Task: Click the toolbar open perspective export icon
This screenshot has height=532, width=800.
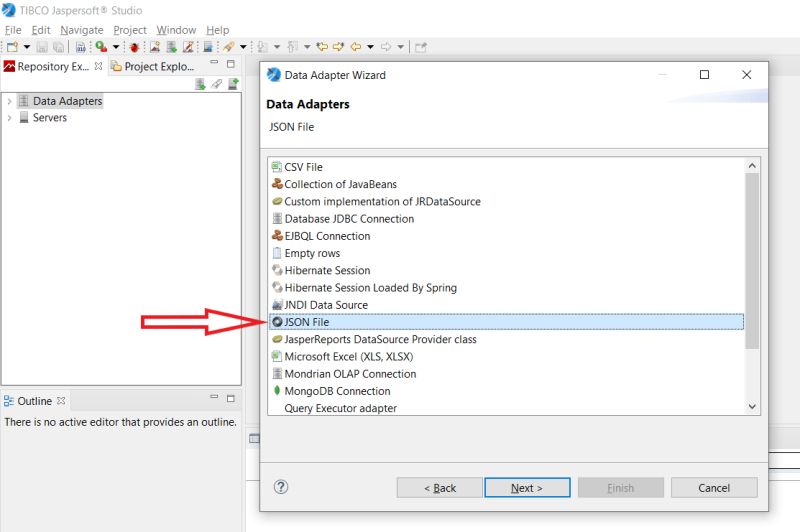Action: (420, 47)
